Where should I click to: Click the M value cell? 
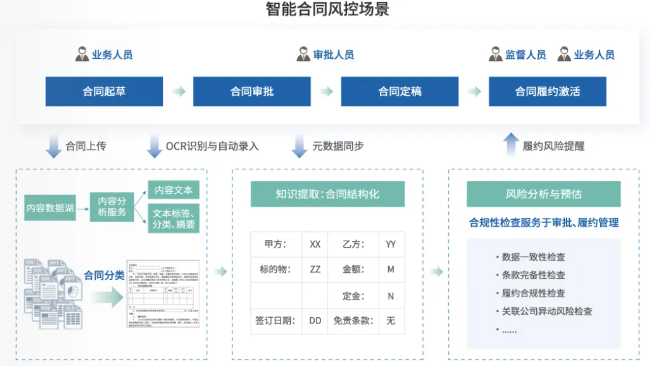391,269
